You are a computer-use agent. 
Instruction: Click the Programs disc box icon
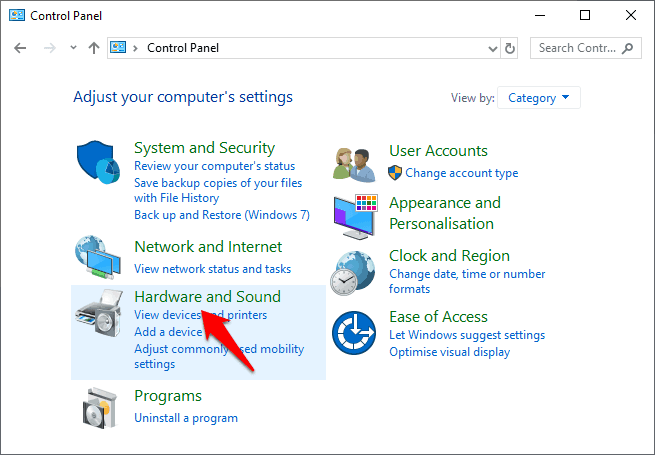99,408
